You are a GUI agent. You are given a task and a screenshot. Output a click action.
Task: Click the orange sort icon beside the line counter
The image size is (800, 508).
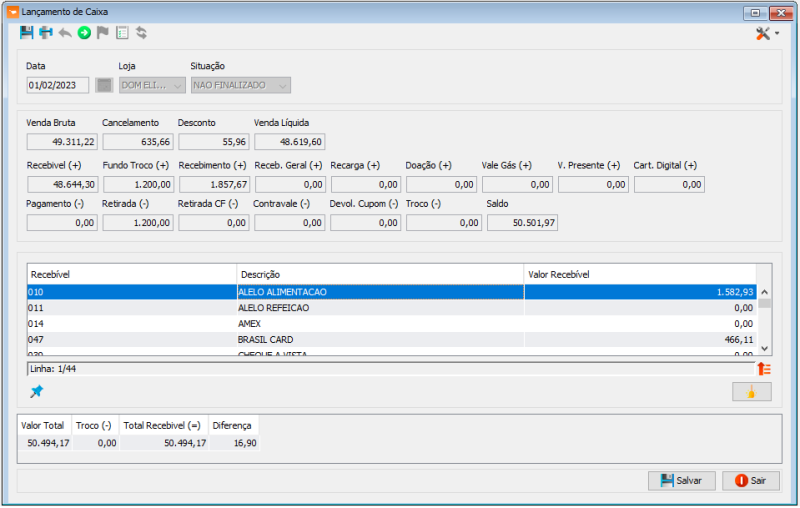coord(764,369)
